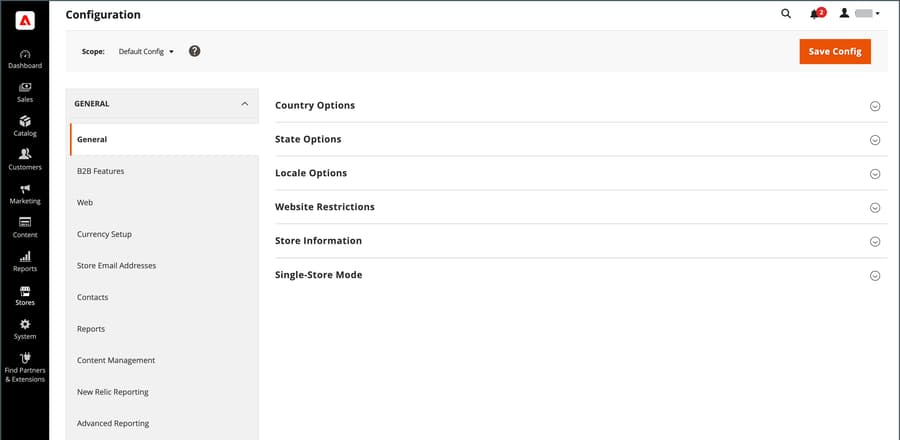Screen dimensions: 900x440
Task: Open the admin user account dropdown
Action: point(860,14)
